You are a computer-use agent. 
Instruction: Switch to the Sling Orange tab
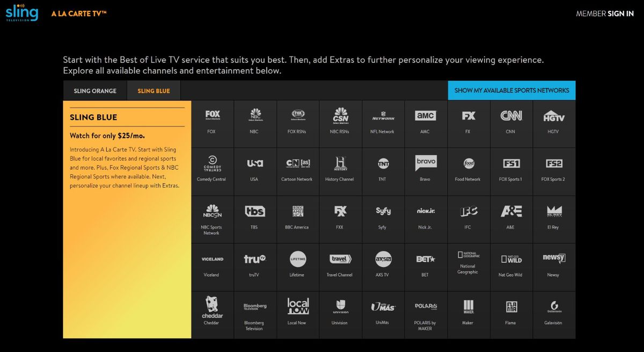95,91
